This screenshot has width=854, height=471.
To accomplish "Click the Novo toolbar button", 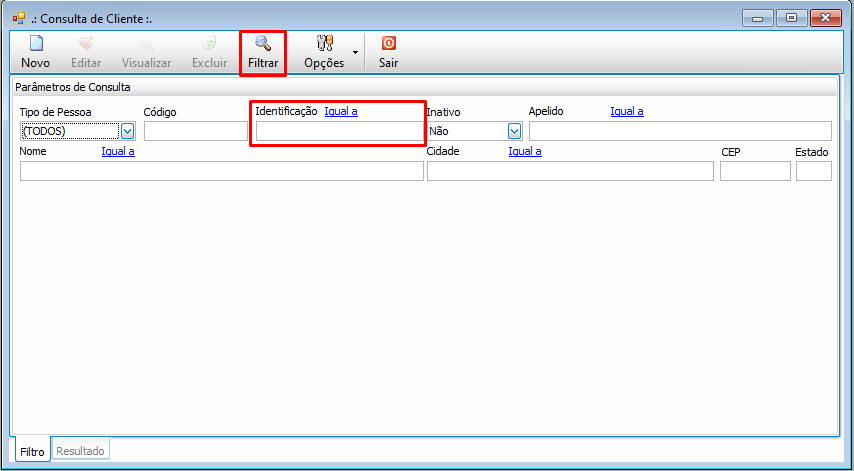I will point(35,52).
